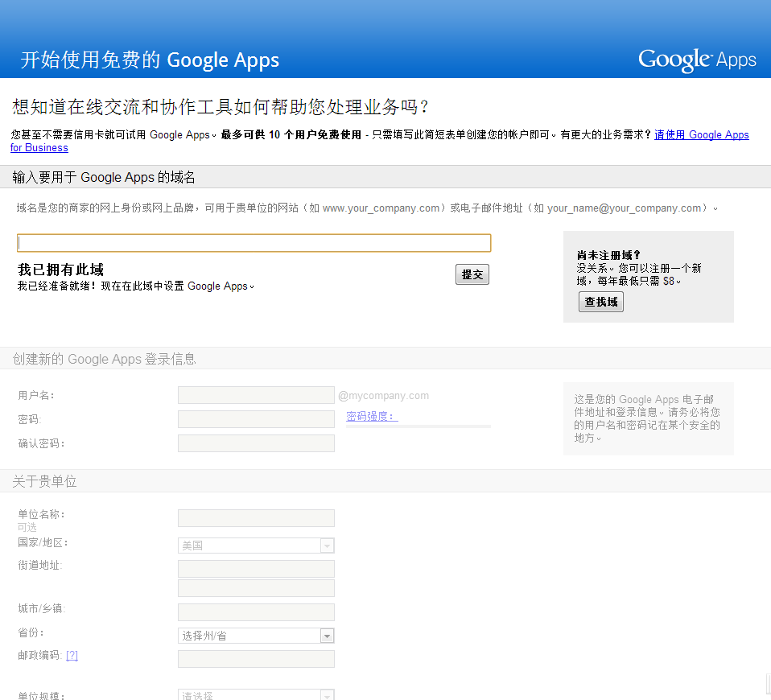771x700 pixels.
Task: Click the 最多可供 10 个用户免费使用 bold text
Action: click(291, 134)
